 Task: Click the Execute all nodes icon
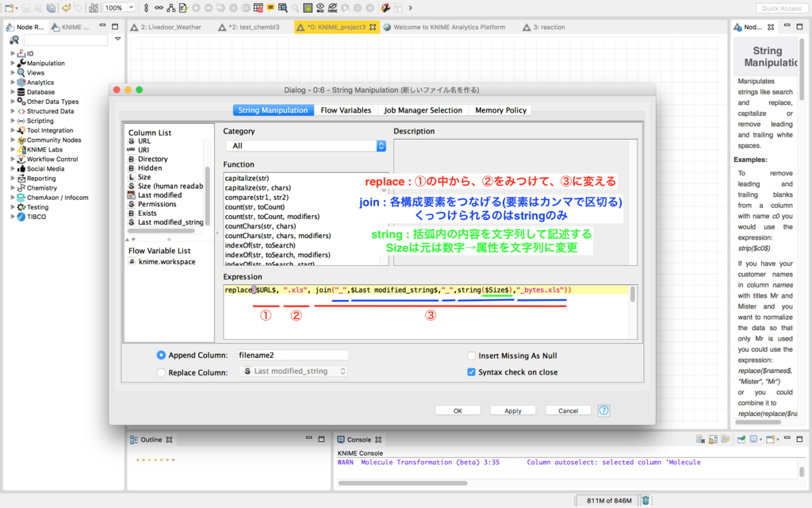209,8
